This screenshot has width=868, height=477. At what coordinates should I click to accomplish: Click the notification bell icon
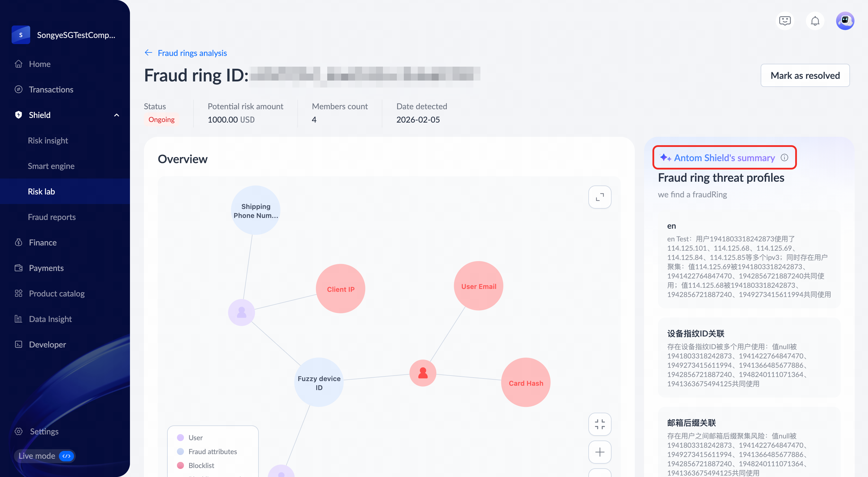pyautogui.click(x=815, y=21)
